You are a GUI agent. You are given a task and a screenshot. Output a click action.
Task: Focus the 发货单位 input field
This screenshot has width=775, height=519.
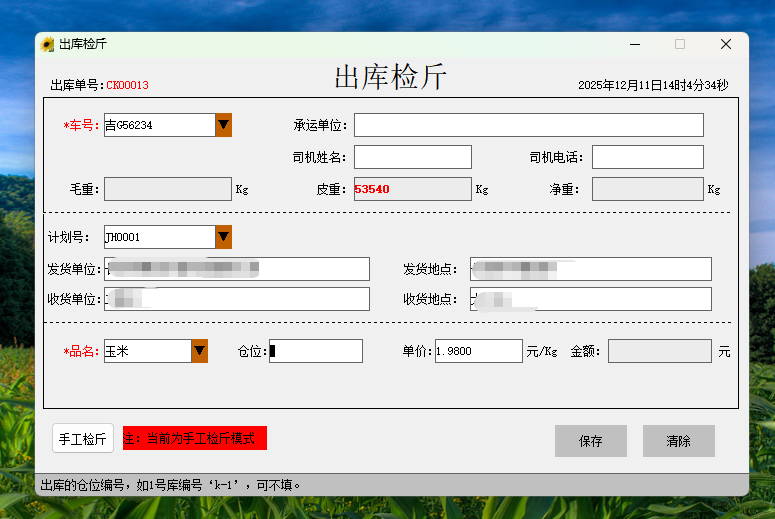237,269
